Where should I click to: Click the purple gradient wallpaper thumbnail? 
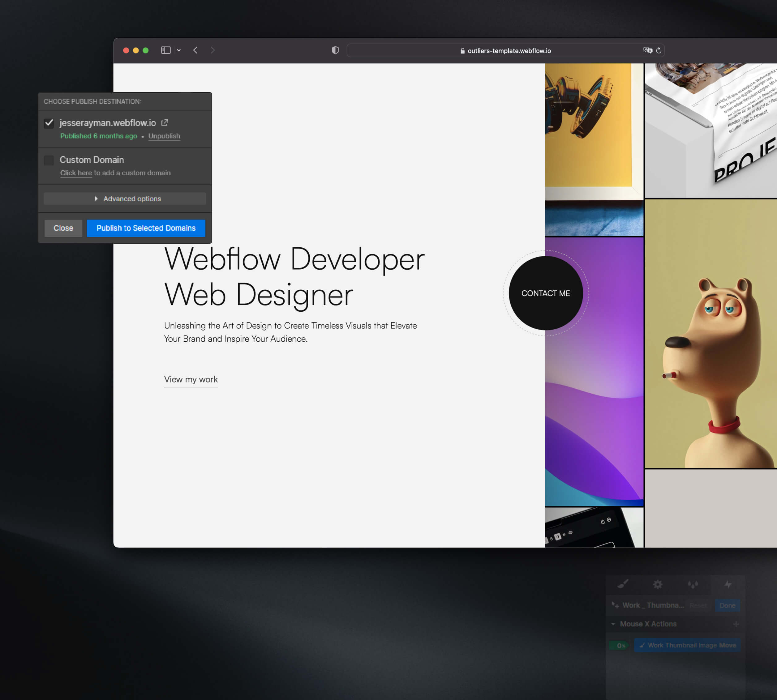pos(594,372)
